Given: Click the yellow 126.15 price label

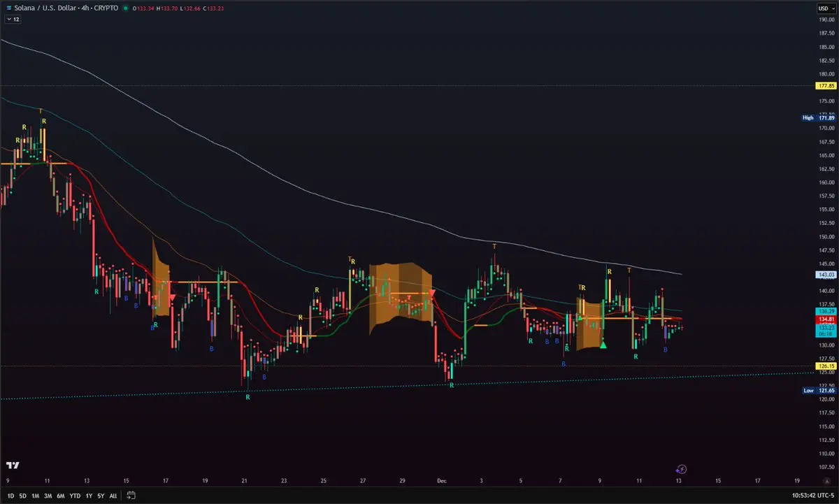Looking at the screenshot, I should pyautogui.click(x=826, y=366).
